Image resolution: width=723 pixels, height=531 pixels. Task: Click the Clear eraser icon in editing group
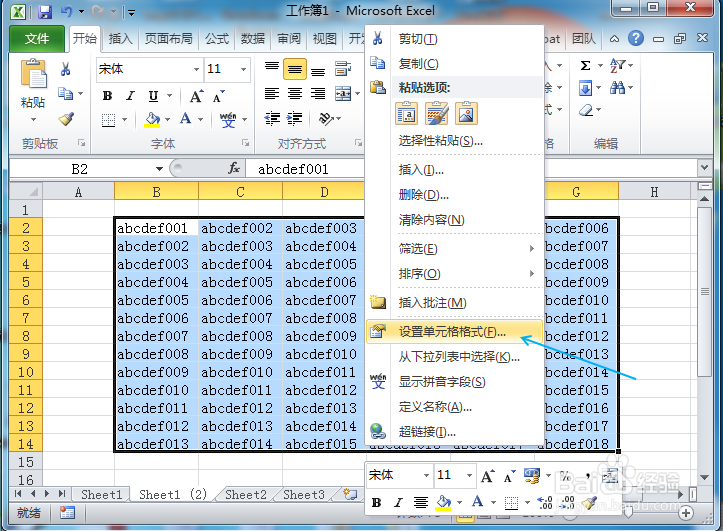(586, 110)
